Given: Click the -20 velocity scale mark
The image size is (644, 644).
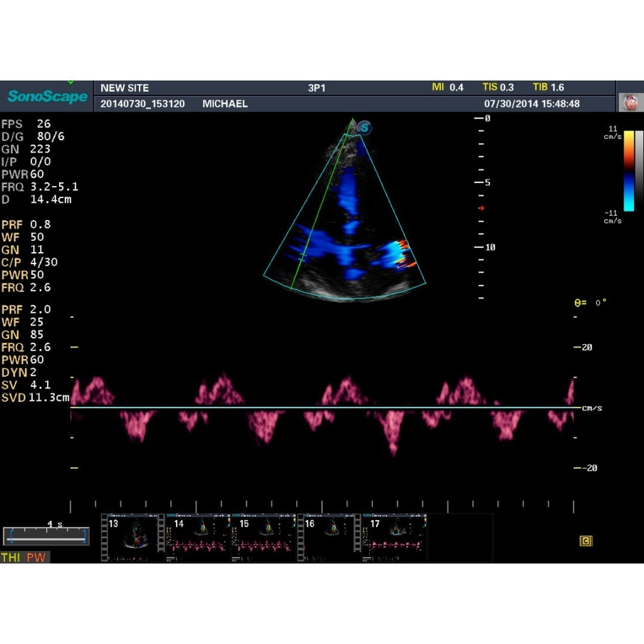Looking at the screenshot, I should 589,468.
